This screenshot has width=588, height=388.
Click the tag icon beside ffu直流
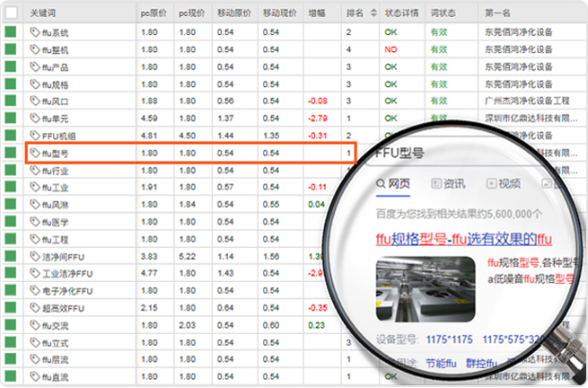pos(35,377)
